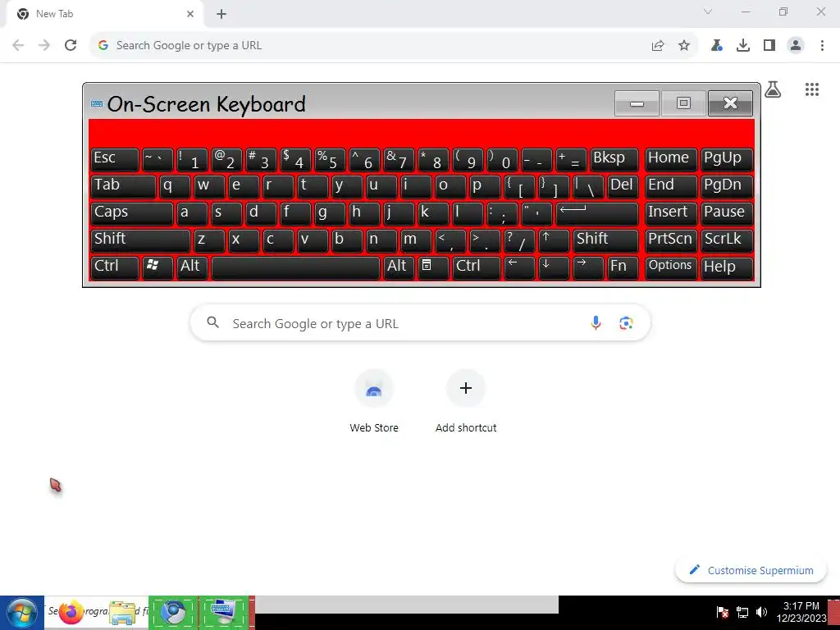
Task: Minimize the On-Screen Keyboard window
Action: pos(637,103)
